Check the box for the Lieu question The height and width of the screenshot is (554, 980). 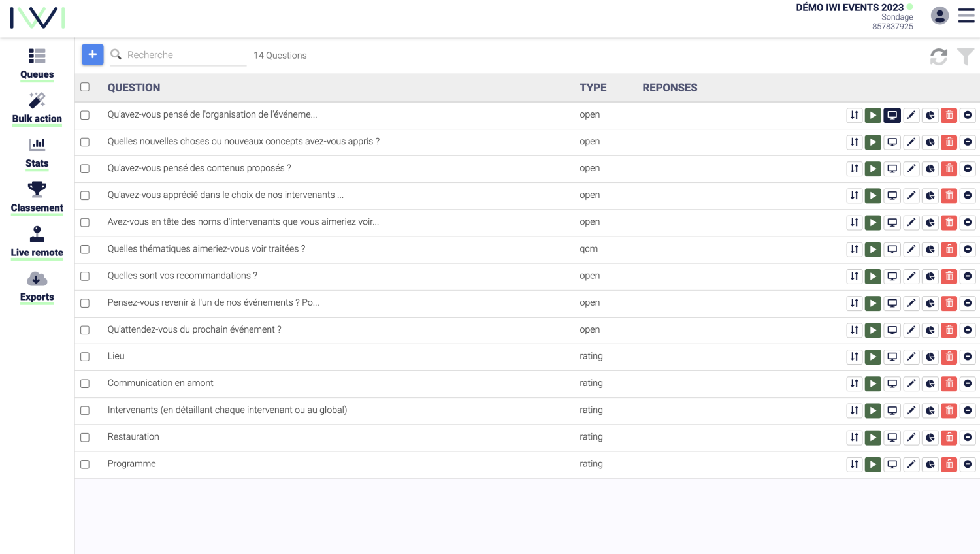[x=85, y=357]
